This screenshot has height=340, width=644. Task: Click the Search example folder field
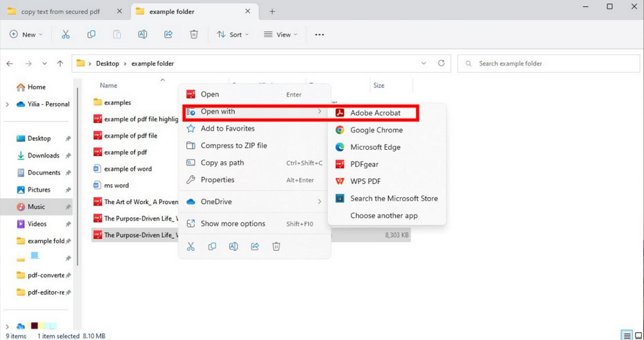point(549,64)
